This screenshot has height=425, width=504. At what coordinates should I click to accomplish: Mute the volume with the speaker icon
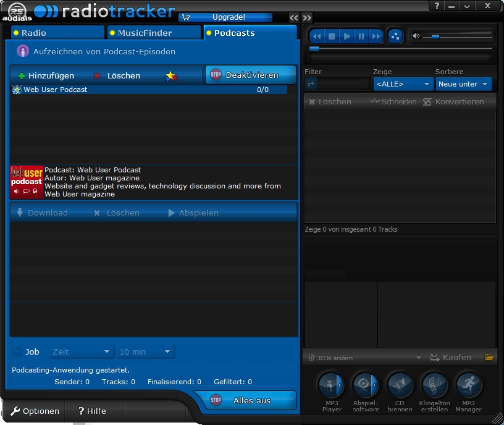click(416, 35)
